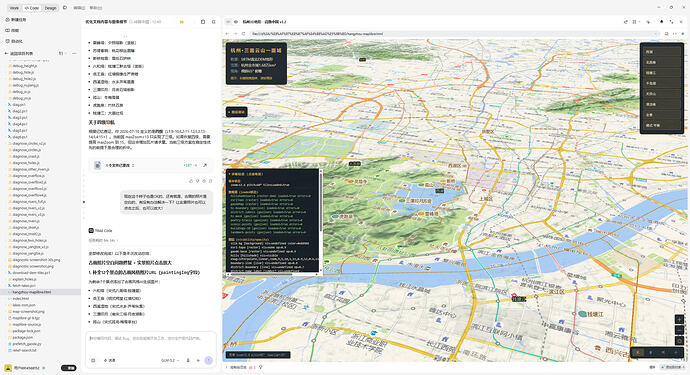Click the round icon next to the Design tab
690x375 pixels.
point(65,7)
